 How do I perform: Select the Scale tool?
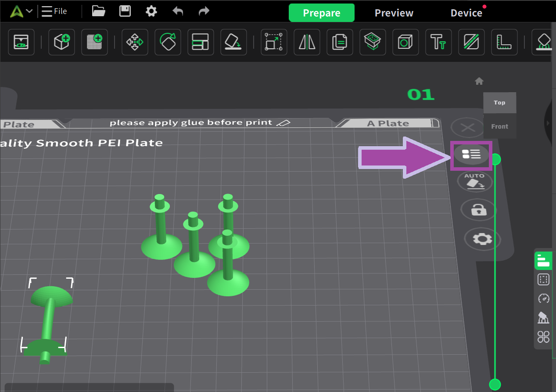[x=274, y=42]
